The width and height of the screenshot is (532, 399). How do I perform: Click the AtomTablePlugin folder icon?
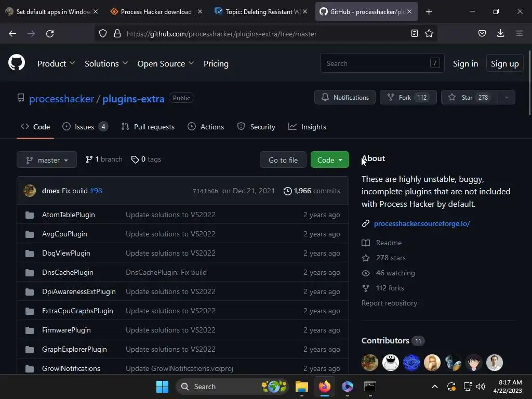tap(30, 215)
